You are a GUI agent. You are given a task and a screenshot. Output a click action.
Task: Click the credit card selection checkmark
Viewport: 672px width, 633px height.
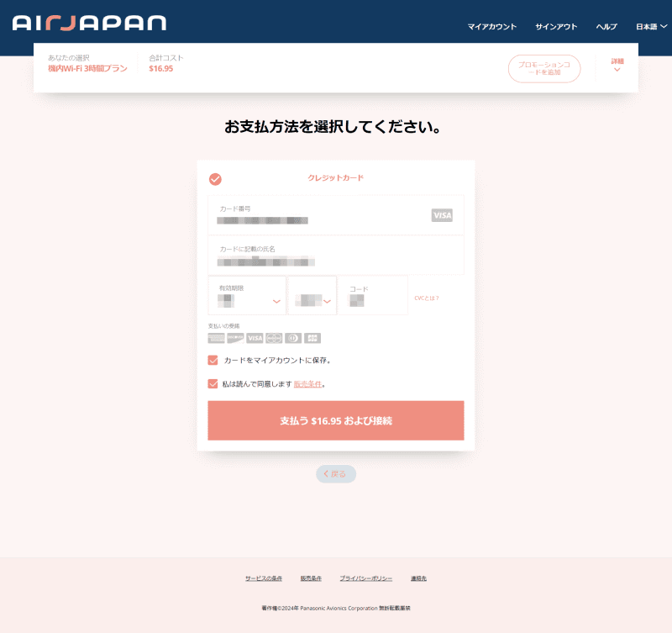point(216,178)
